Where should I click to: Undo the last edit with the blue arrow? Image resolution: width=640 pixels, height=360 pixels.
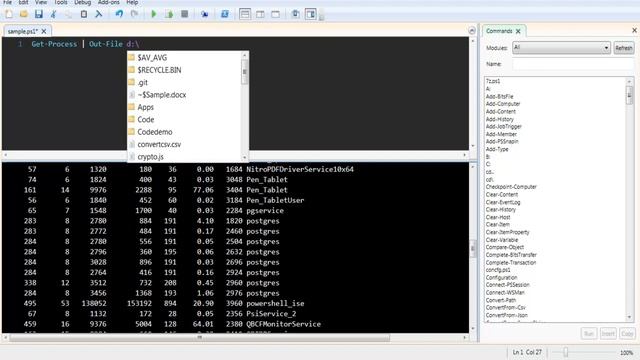pos(119,14)
